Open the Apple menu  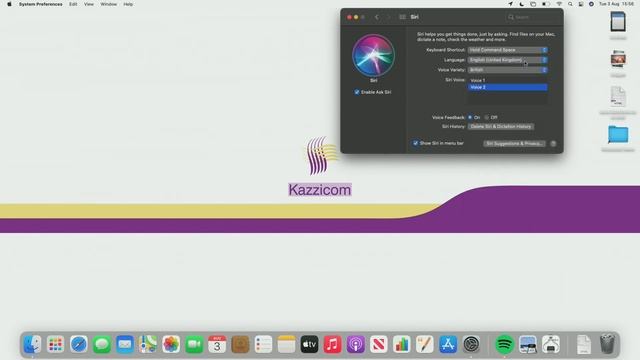(x=9, y=4)
